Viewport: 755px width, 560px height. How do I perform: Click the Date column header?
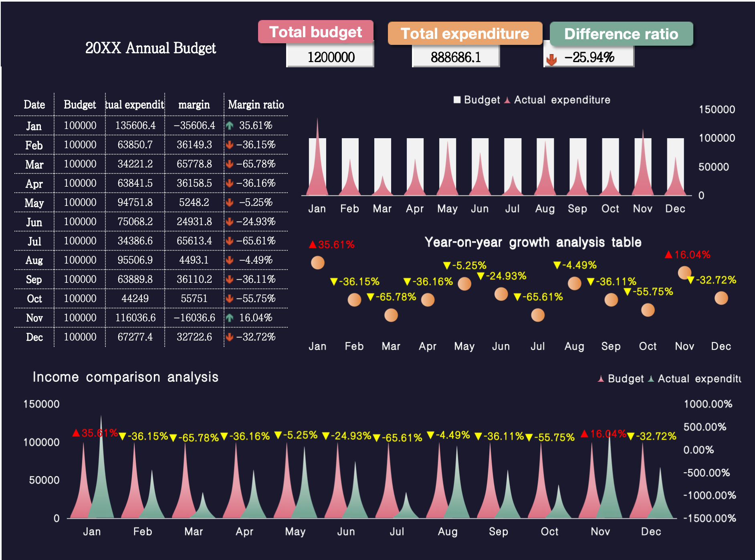pos(34,105)
